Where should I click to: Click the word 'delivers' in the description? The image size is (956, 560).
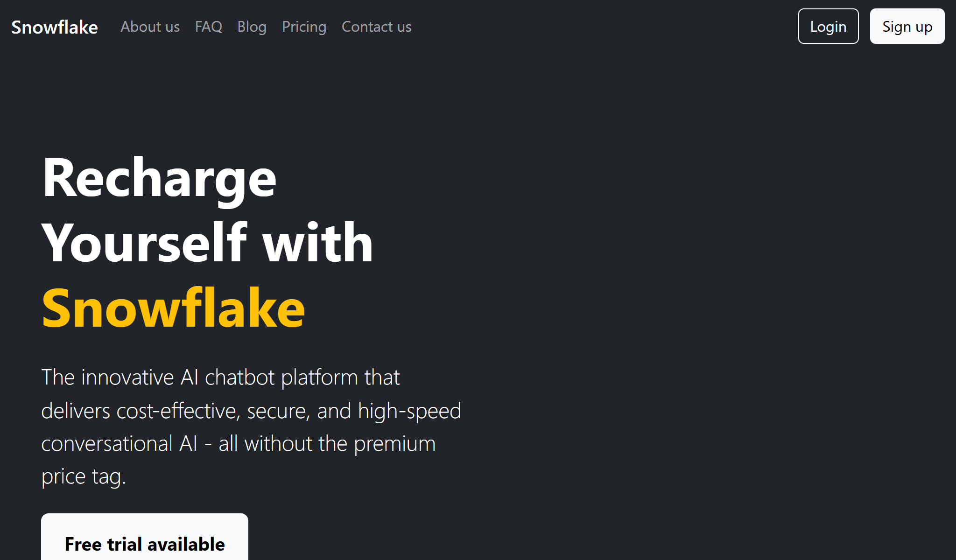tap(76, 411)
